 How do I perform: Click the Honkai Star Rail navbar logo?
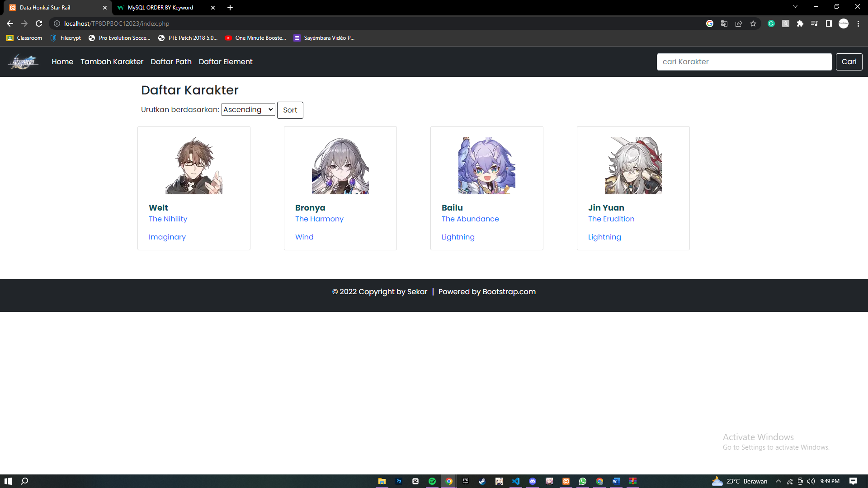[24, 61]
